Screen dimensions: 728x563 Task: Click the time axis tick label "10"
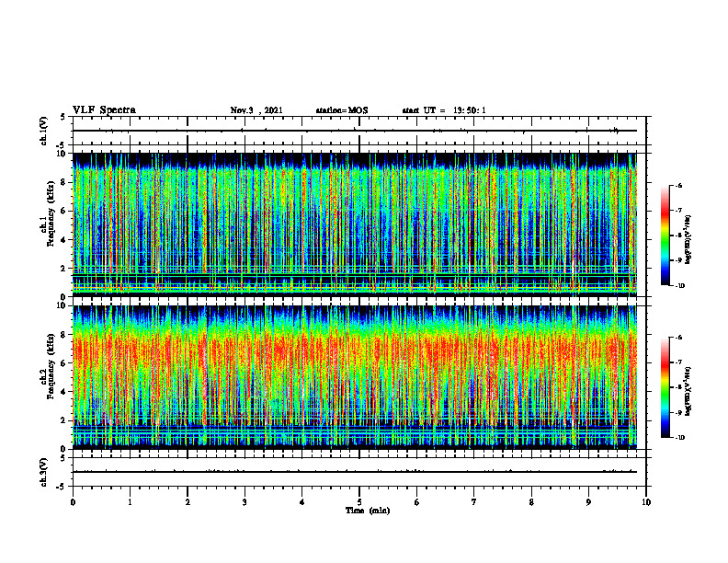tap(646, 502)
